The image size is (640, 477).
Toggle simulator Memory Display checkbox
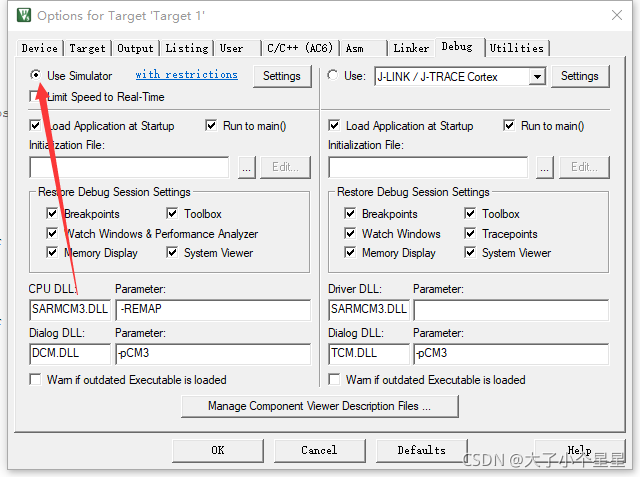pyautogui.click(x=52, y=252)
